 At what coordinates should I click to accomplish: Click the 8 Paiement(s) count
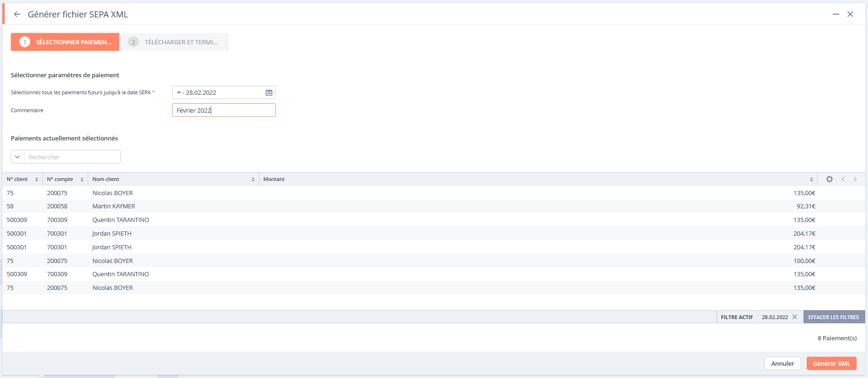pos(837,338)
